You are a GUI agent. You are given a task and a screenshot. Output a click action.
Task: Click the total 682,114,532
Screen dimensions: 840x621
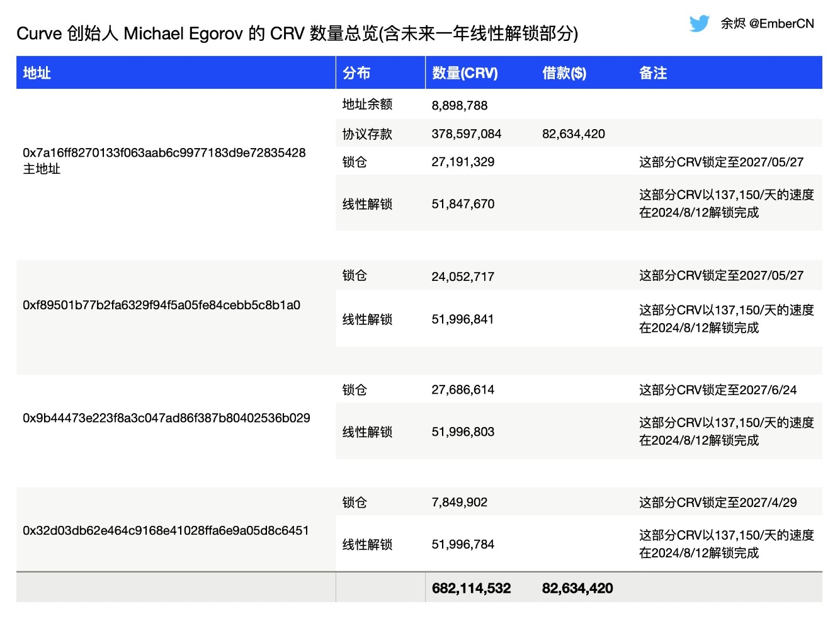472,588
